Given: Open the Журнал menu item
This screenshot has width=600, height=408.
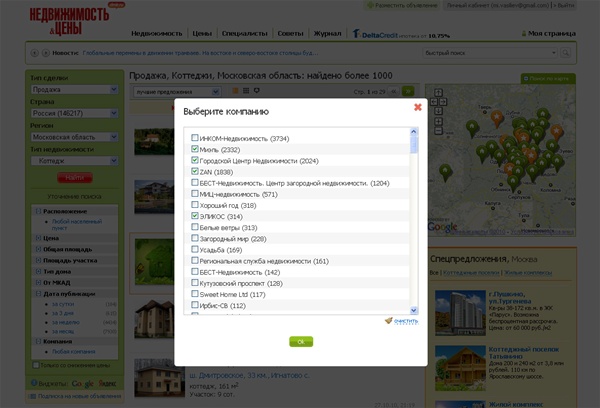Looking at the screenshot, I should (327, 33).
